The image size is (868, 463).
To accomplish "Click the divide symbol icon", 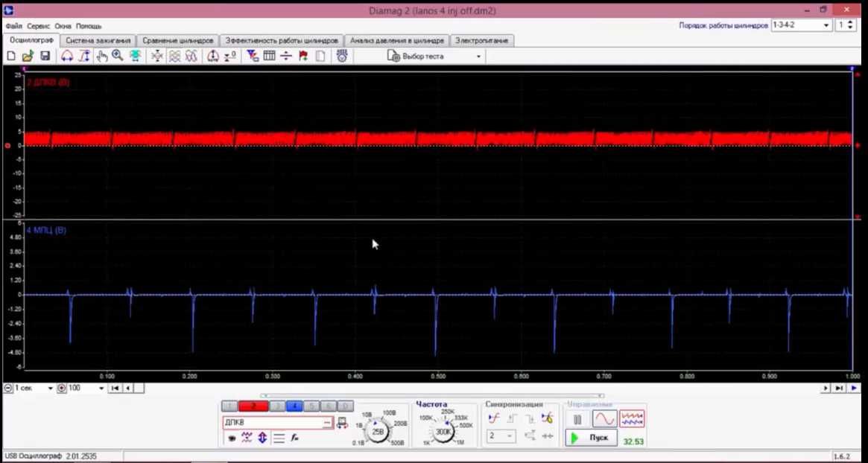I will pos(285,56).
